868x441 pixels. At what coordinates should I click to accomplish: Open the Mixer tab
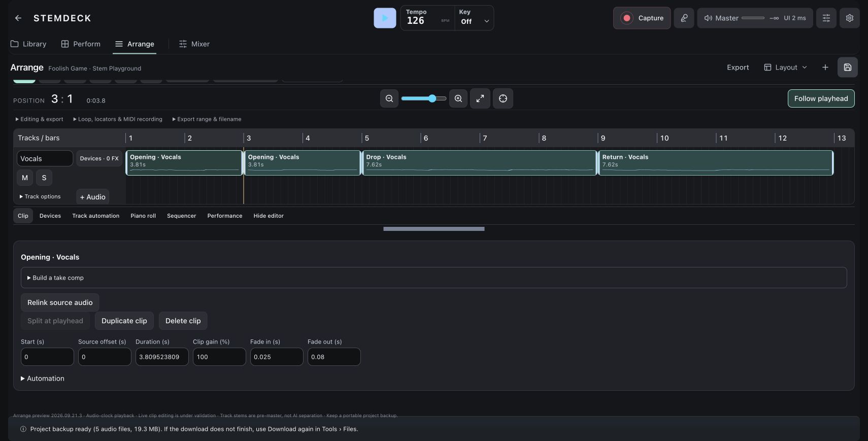pos(194,44)
